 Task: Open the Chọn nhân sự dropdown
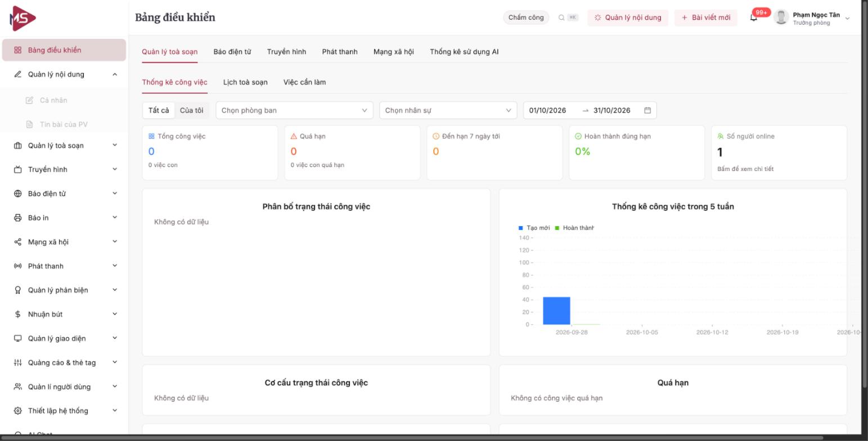[x=448, y=110]
